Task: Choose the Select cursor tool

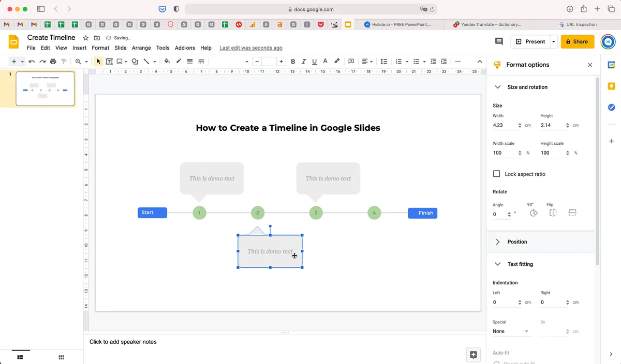Action: (x=98, y=62)
